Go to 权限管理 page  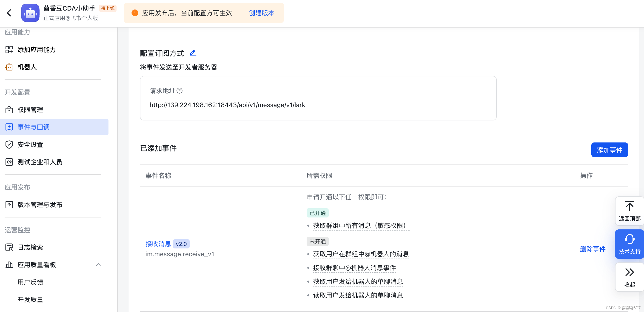click(x=30, y=110)
